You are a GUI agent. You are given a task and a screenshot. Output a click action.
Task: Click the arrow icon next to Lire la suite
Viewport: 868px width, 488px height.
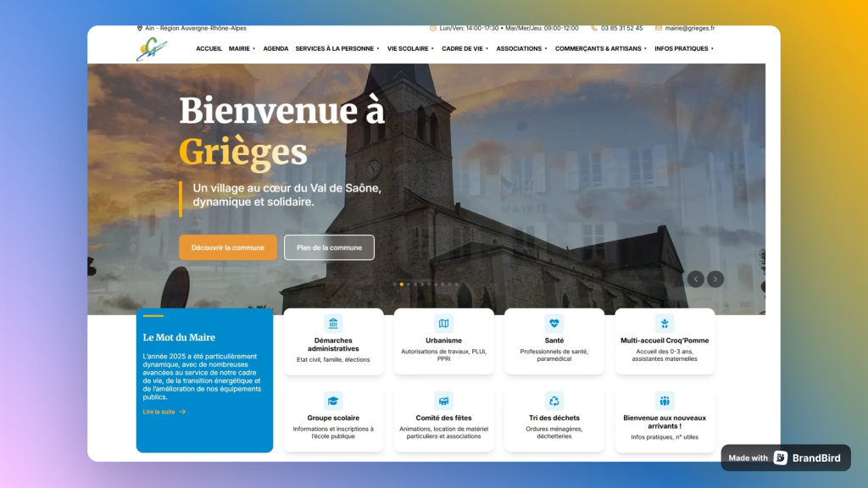(183, 412)
